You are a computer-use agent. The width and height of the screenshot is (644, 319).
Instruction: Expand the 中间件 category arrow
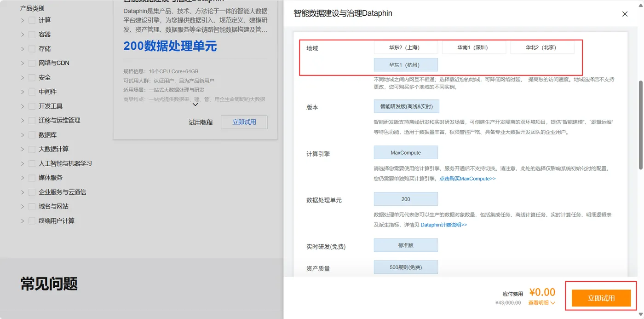tap(23, 92)
